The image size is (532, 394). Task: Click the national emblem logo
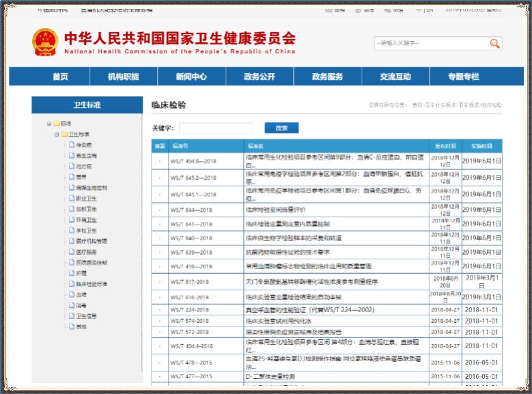tap(44, 42)
